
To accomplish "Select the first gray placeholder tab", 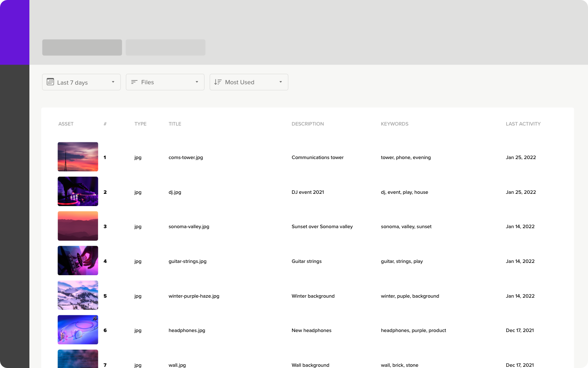I will [x=82, y=47].
